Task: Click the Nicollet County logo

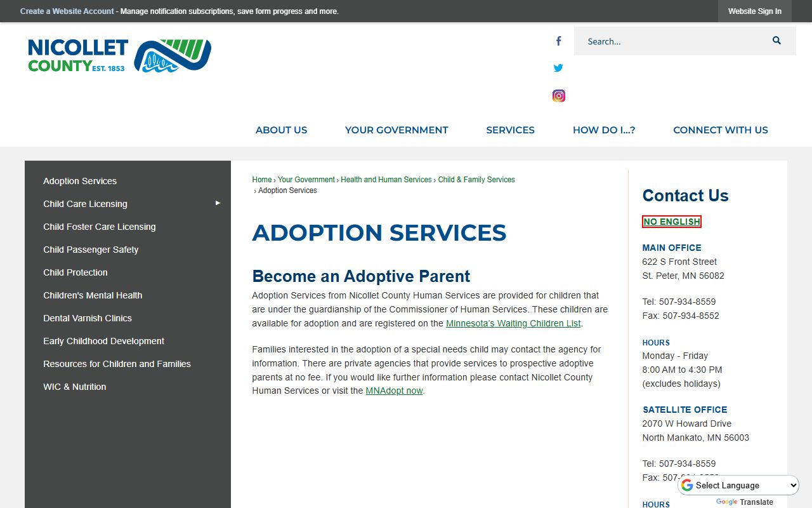Action: click(x=119, y=56)
